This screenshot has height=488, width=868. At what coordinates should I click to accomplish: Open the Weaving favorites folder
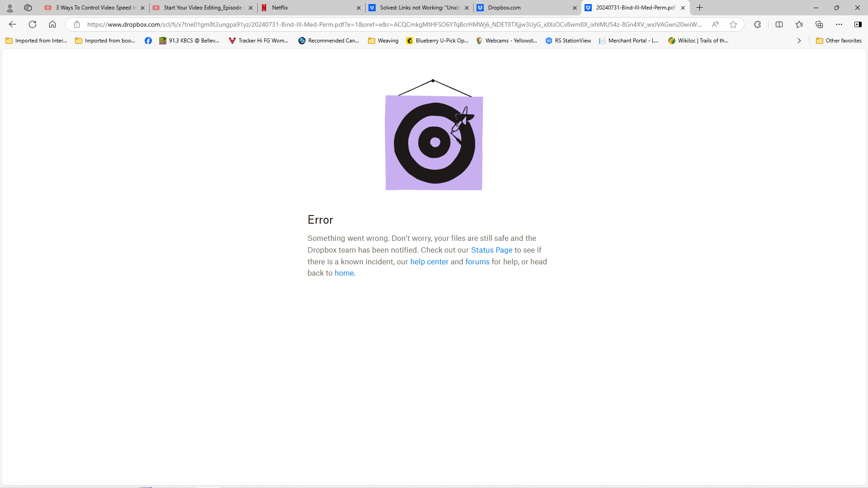(x=382, y=40)
